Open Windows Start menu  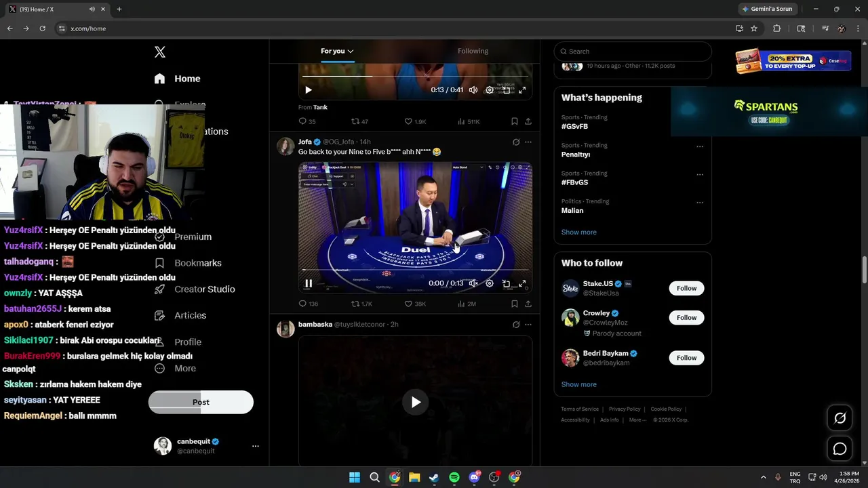tap(355, 478)
